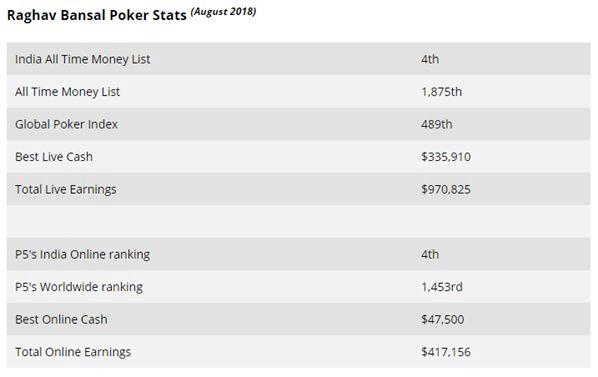
Task: Click the Total Online Earnings label
Action: 73,352
